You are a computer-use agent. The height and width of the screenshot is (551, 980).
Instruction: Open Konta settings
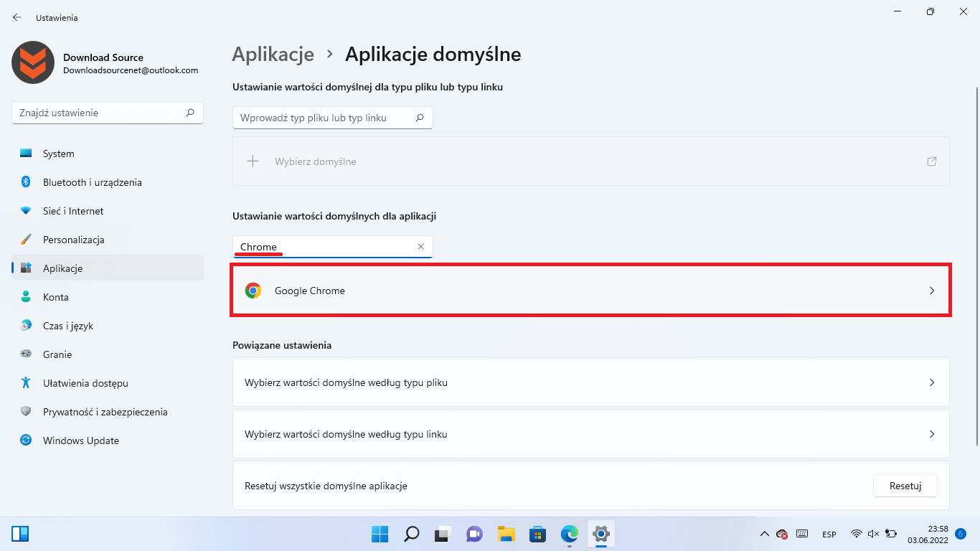point(108,297)
